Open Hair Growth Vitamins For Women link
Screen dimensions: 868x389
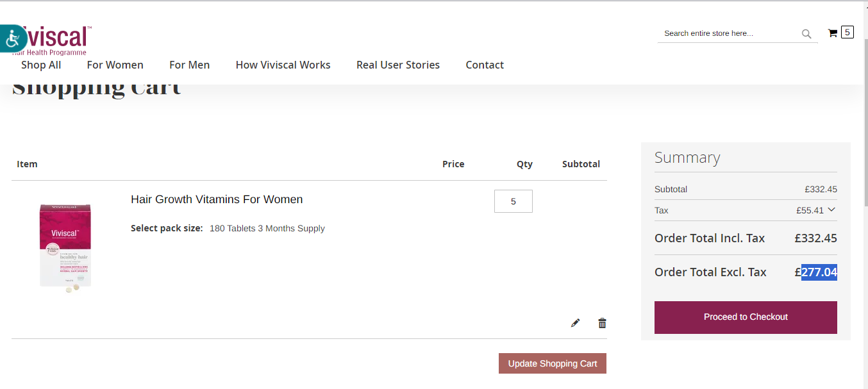coord(217,199)
